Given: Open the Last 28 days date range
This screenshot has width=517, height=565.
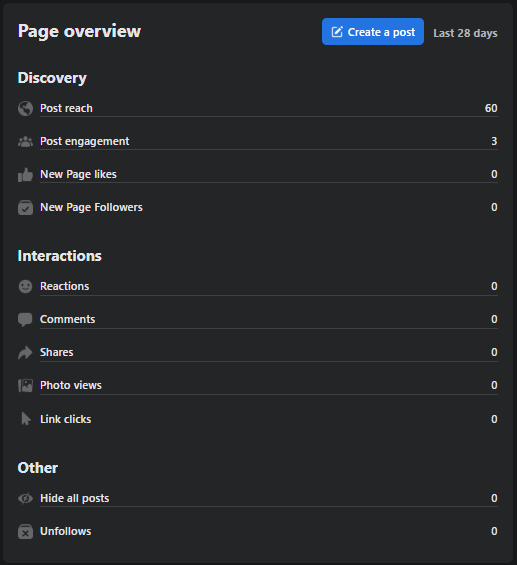Looking at the screenshot, I should pyautogui.click(x=465, y=33).
